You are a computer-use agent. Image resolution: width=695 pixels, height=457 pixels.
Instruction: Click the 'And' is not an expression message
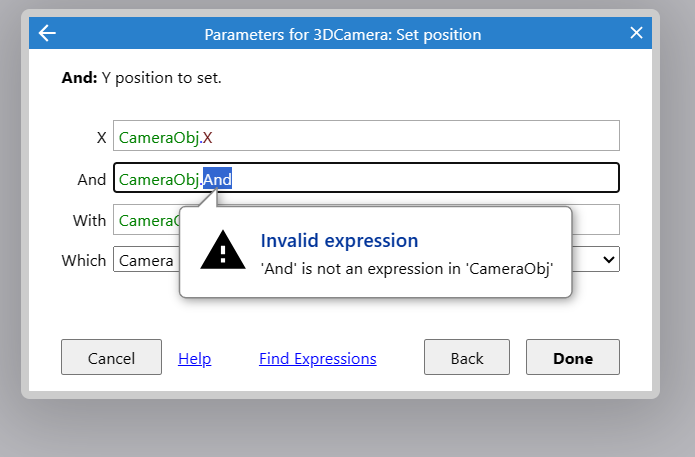(407, 269)
